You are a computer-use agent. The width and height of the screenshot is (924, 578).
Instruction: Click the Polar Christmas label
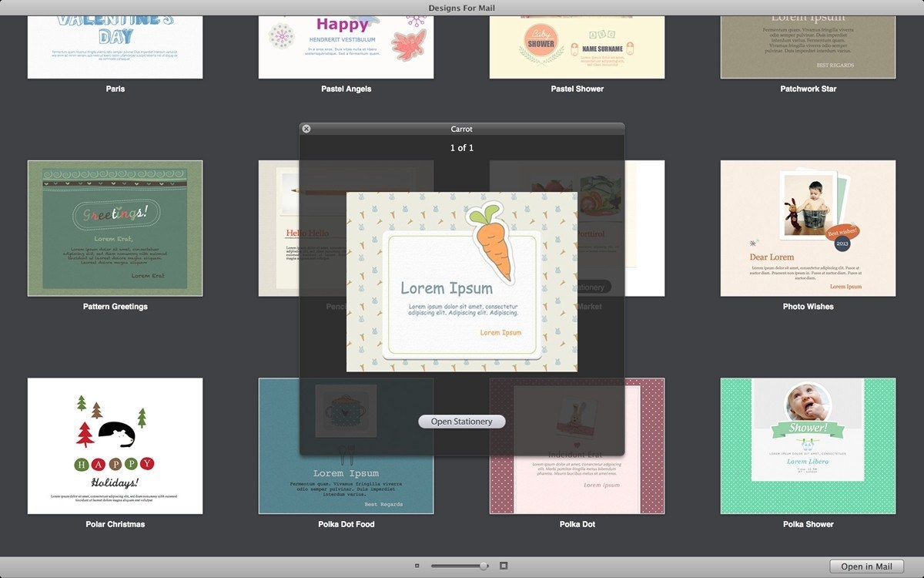click(x=115, y=524)
